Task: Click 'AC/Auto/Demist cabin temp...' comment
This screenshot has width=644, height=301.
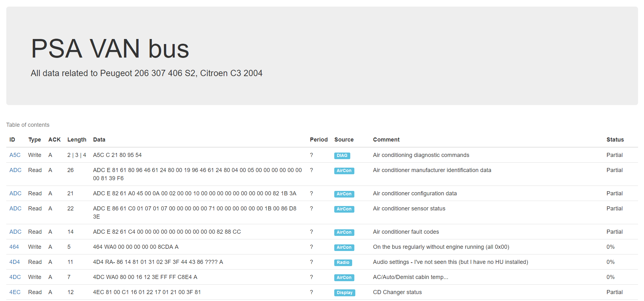Action: (x=411, y=277)
